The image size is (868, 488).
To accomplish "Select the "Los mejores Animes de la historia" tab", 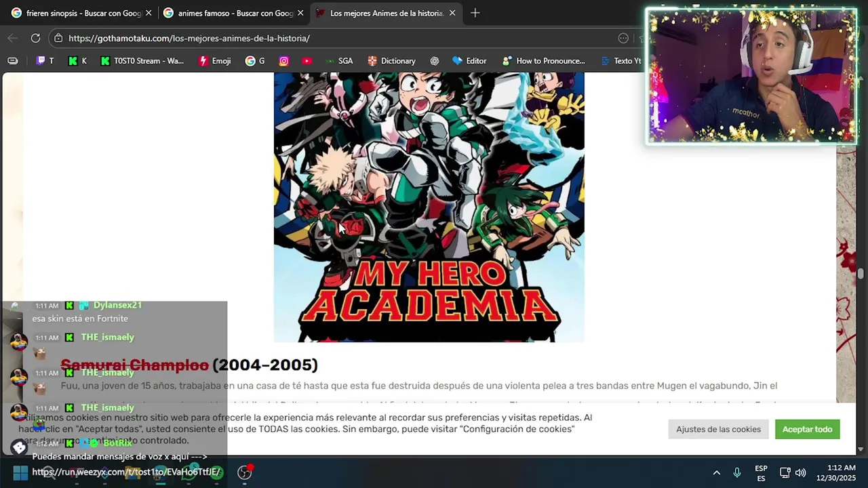I will [x=387, y=13].
